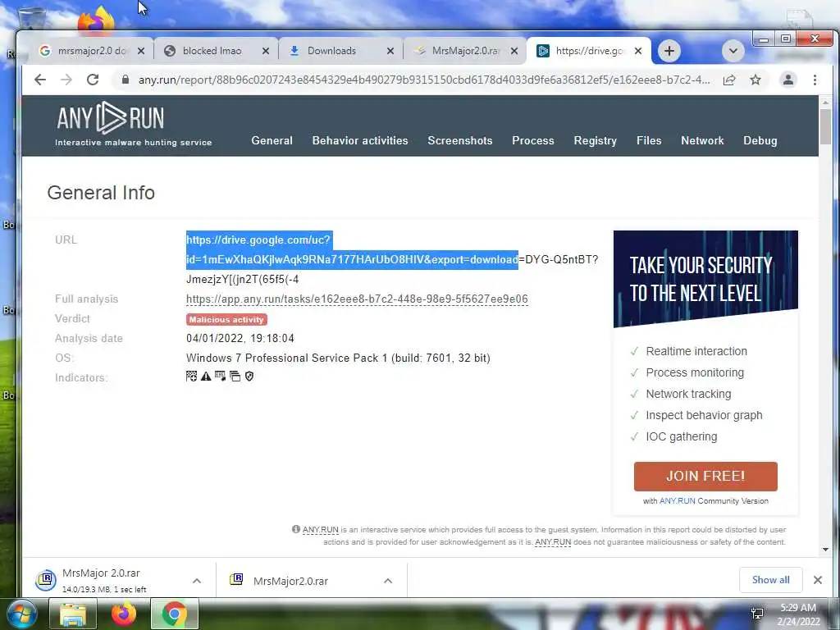Open the full analysis app.any.run link
The height and width of the screenshot is (630, 840).
click(357, 299)
